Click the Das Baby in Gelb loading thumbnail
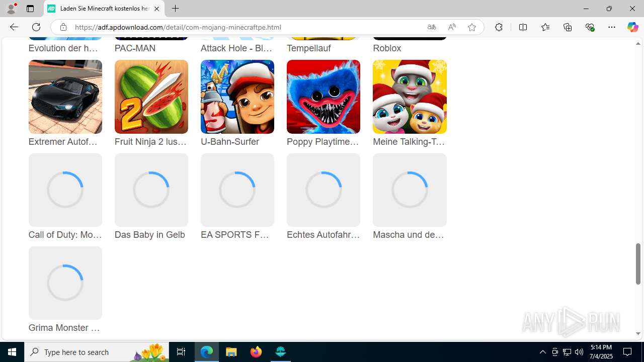Screen dimensions: 644x362 [151, 190]
